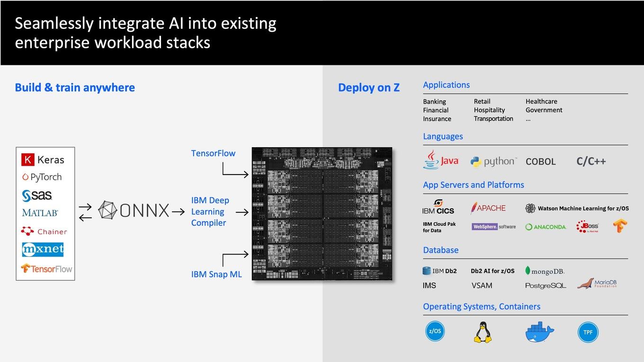Image resolution: width=644 pixels, height=362 pixels.
Task: Click the IBM CICS logo
Action: 438,207
